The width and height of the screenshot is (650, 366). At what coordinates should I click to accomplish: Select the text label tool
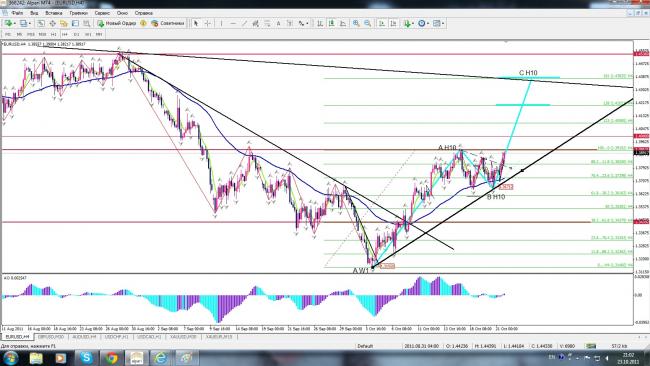tap(278, 24)
